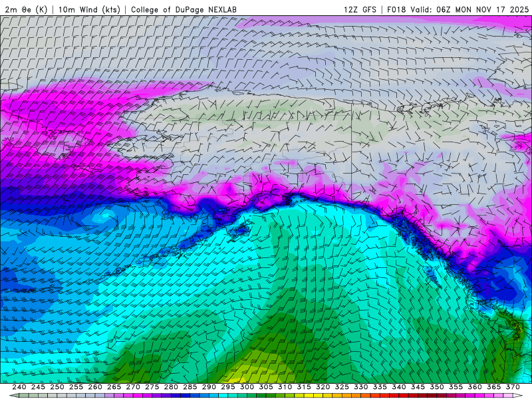Click the '355' legend value
This screenshot has height=399, width=532.
pos(456,387)
